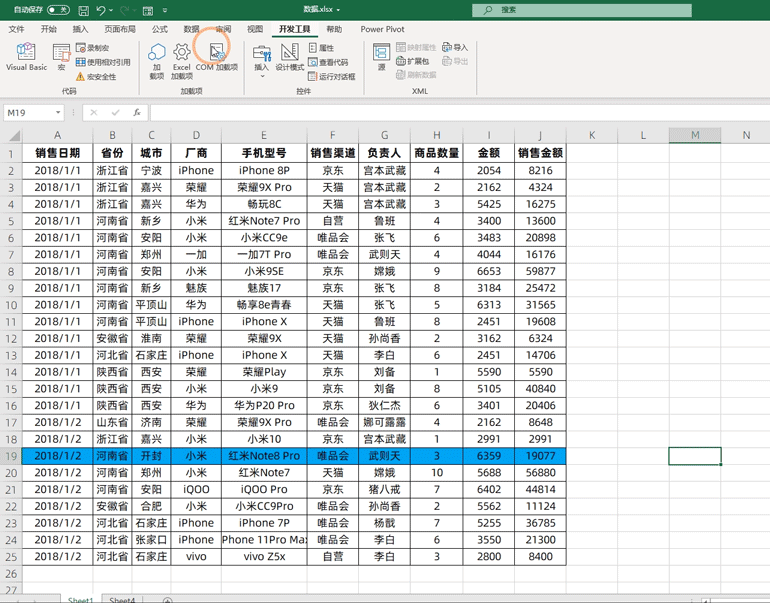Switch to the Sheet4 worksheet tab

tap(122, 600)
